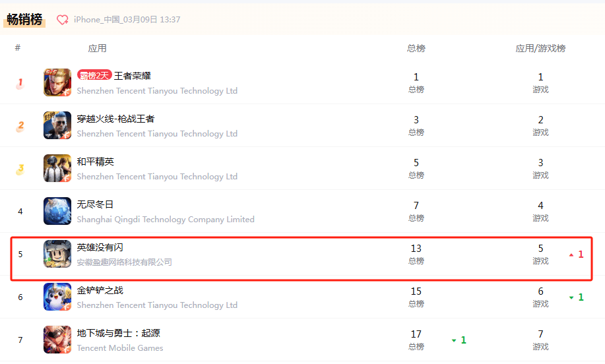Image resolution: width=605 pixels, height=364 pixels.
Task: Click developer Tencent Mobile Games
Action: (x=120, y=348)
